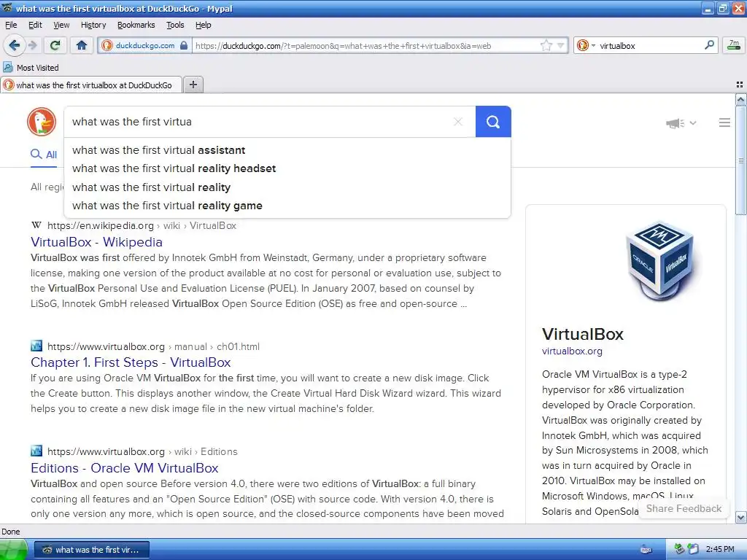Screen dimensions: 747x560
Task: Open the search engine selector dropdown
Action: (586, 46)
